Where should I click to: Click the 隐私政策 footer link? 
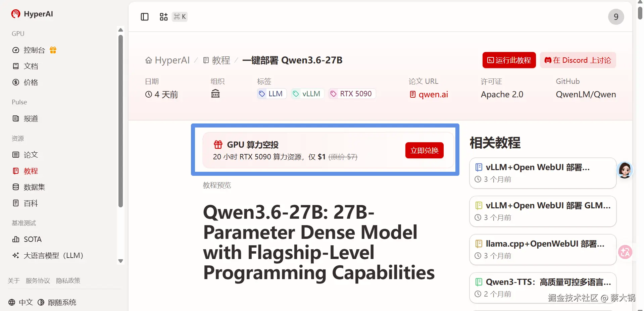tap(68, 280)
